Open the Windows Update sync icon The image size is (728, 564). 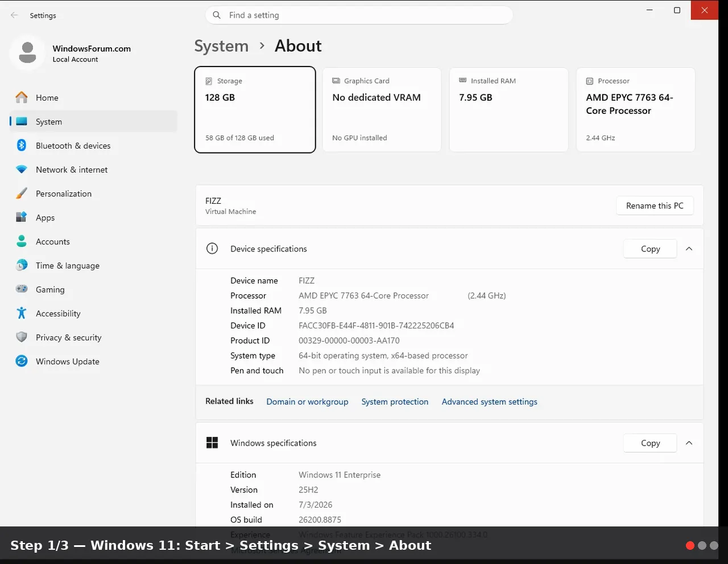tap(22, 361)
